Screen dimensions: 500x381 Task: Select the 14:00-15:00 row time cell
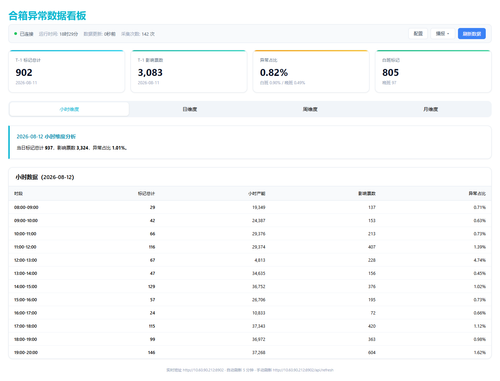25,287
